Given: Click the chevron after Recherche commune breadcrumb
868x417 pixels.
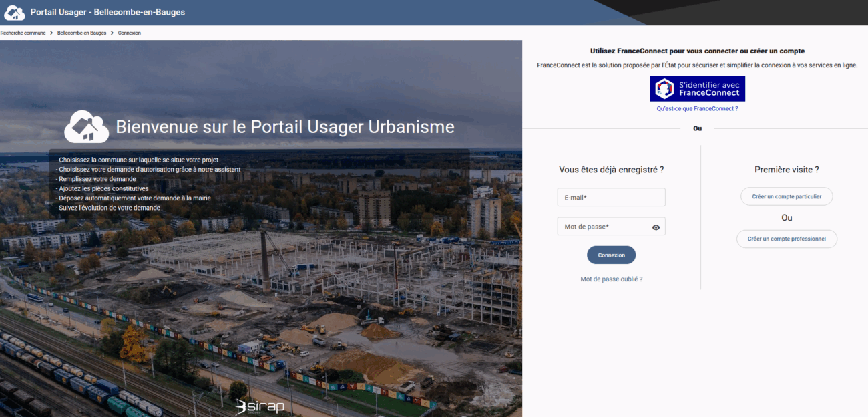Looking at the screenshot, I should (51, 33).
